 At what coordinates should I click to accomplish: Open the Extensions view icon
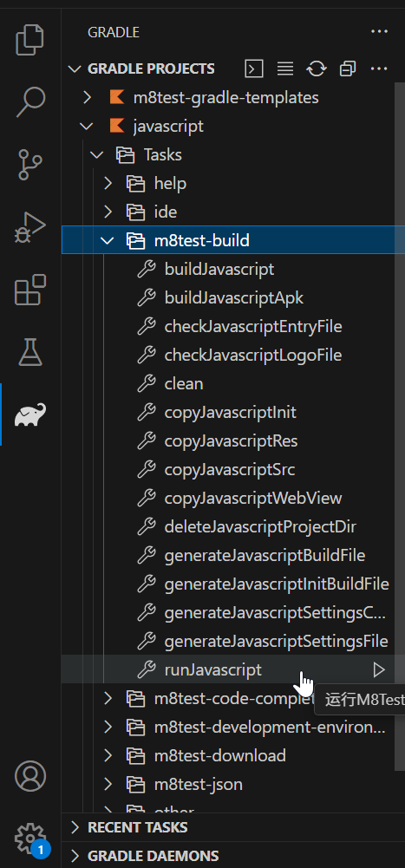[29, 290]
